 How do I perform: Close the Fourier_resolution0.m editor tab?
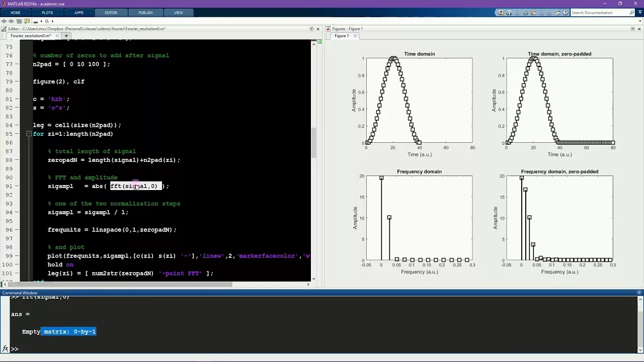[57, 36]
